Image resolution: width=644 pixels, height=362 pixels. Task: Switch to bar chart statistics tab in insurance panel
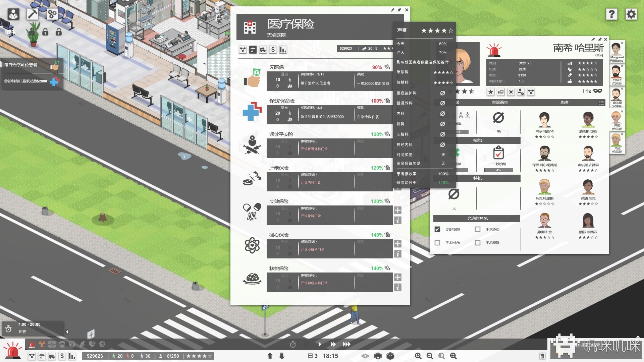(283, 50)
